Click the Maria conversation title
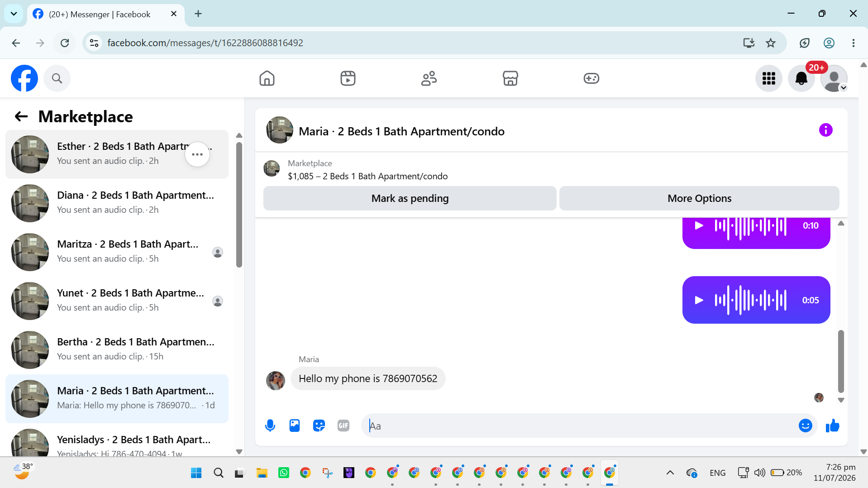 401,131
